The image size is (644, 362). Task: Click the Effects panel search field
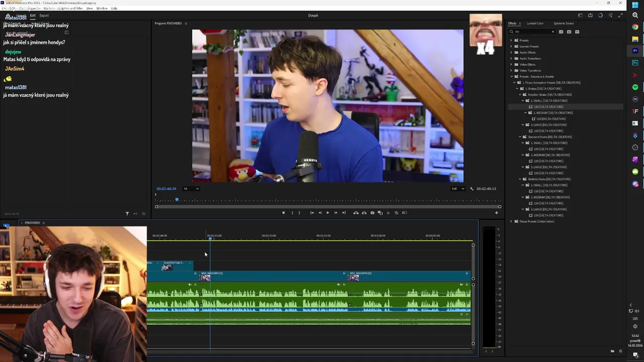pos(532,32)
